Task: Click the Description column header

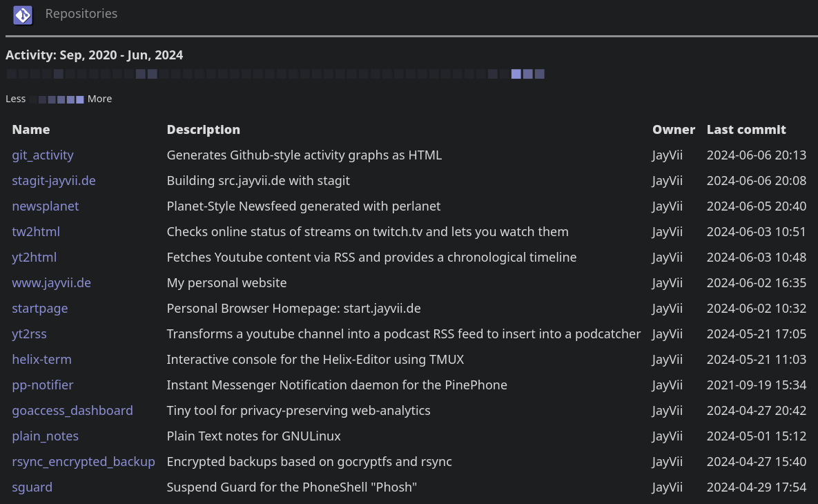Action: pos(204,129)
